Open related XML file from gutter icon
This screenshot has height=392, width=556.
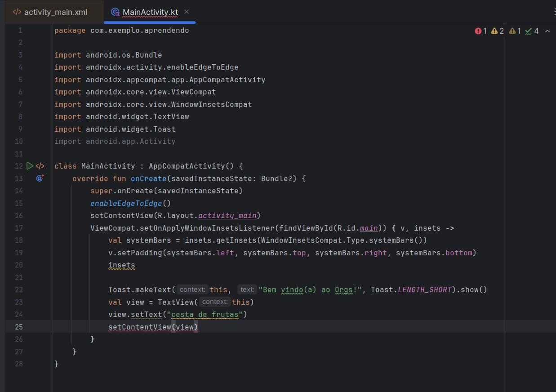click(x=40, y=166)
